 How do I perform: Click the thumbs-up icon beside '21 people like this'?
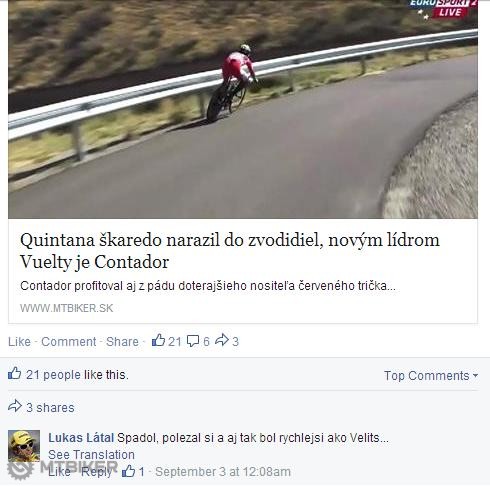click(14, 373)
